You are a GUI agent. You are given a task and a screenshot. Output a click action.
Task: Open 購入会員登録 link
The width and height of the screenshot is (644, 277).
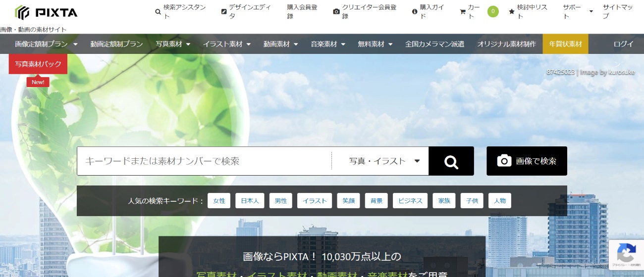click(x=302, y=12)
